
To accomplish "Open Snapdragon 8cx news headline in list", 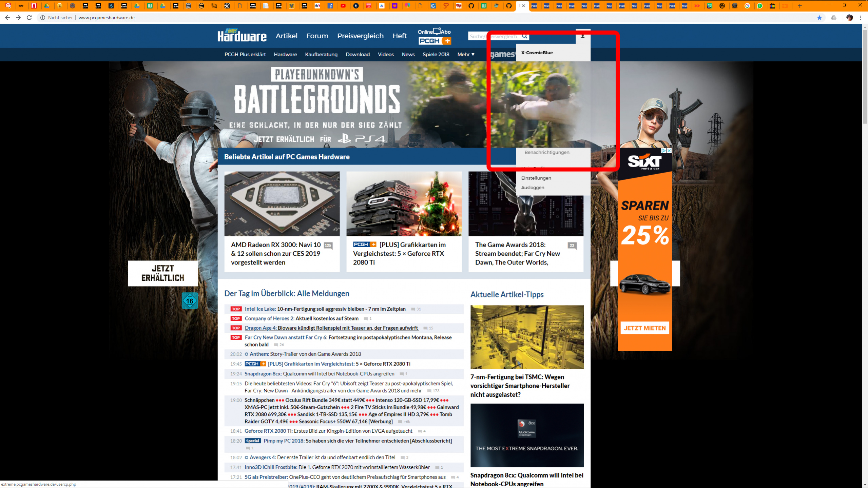I will point(319,374).
